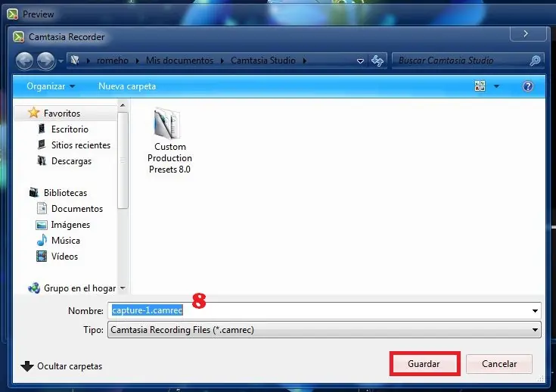Open the Tipo file type combo box

324,329
